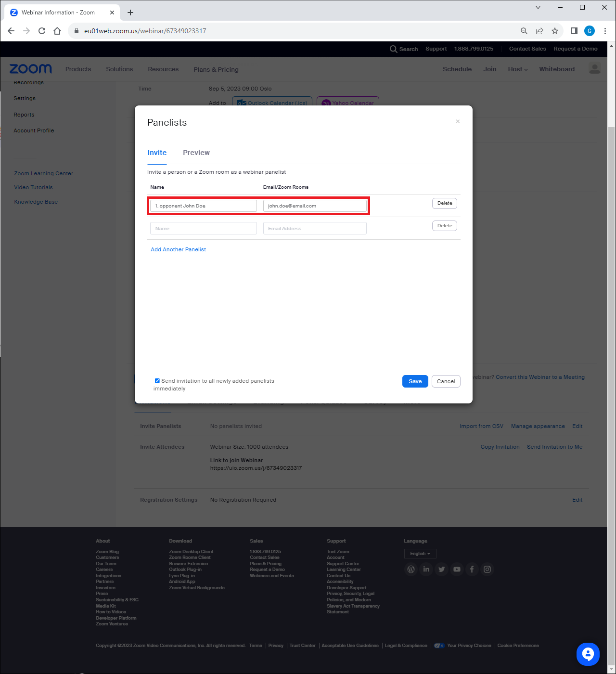Click the Twitter footer icon
The image size is (616, 674).
[441, 570]
